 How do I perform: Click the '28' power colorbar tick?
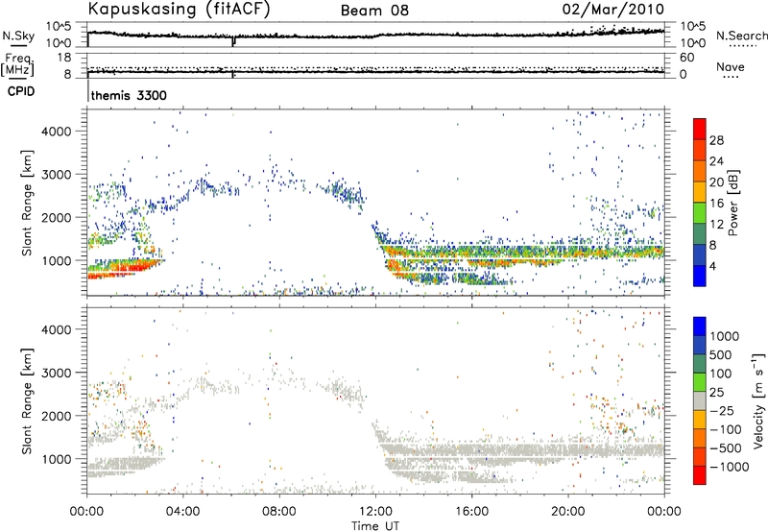click(716, 140)
